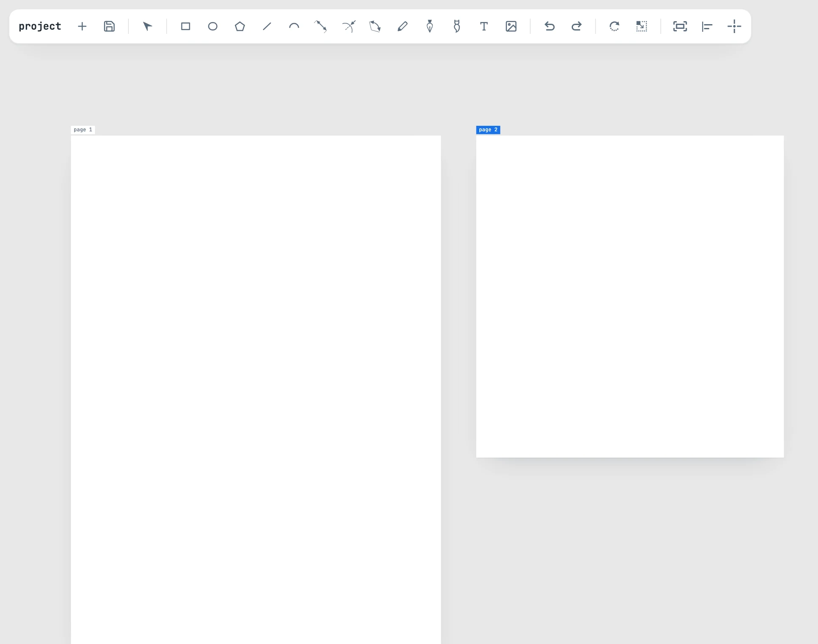The height and width of the screenshot is (644, 818).
Task: Click the crosshair center guides icon
Action: (x=734, y=26)
